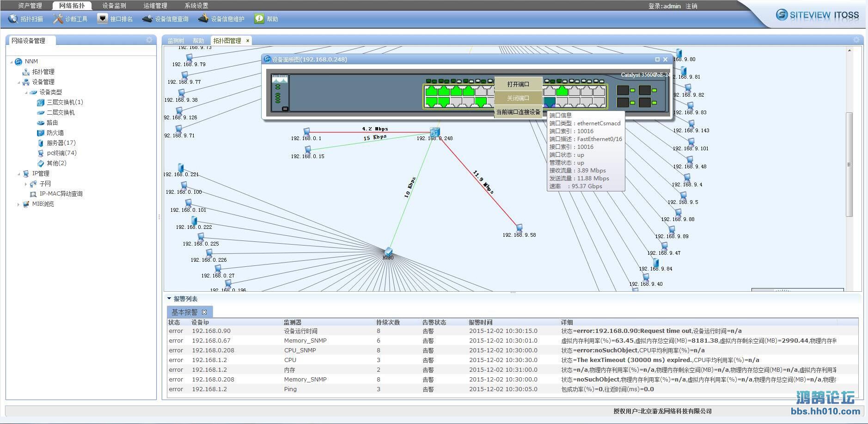Sort alarms by 报警时间 column header
Viewport: 868px width, 424px height.
tap(481, 322)
